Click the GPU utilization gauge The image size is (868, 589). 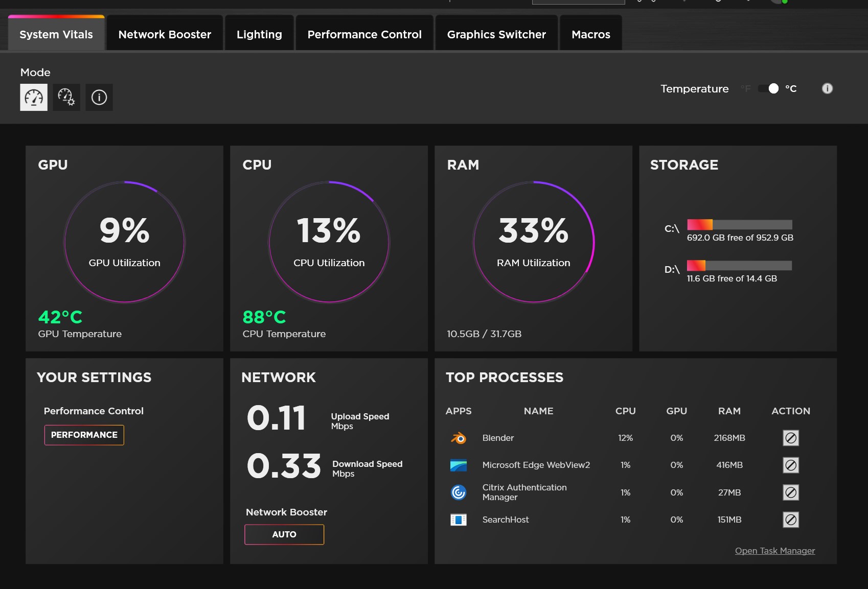click(x=124, y=242)
